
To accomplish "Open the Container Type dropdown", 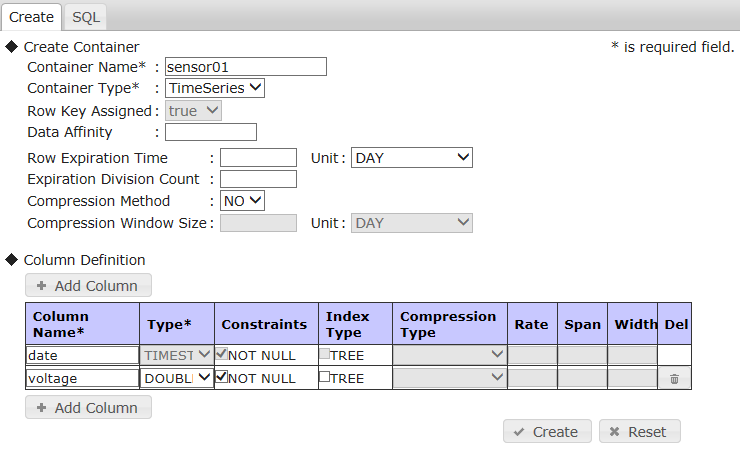I will 214,88.
